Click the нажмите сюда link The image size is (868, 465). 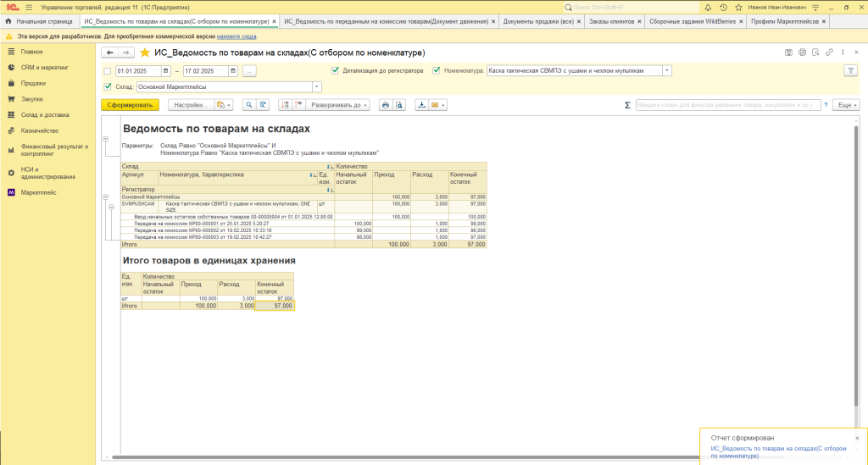[236, 36]
